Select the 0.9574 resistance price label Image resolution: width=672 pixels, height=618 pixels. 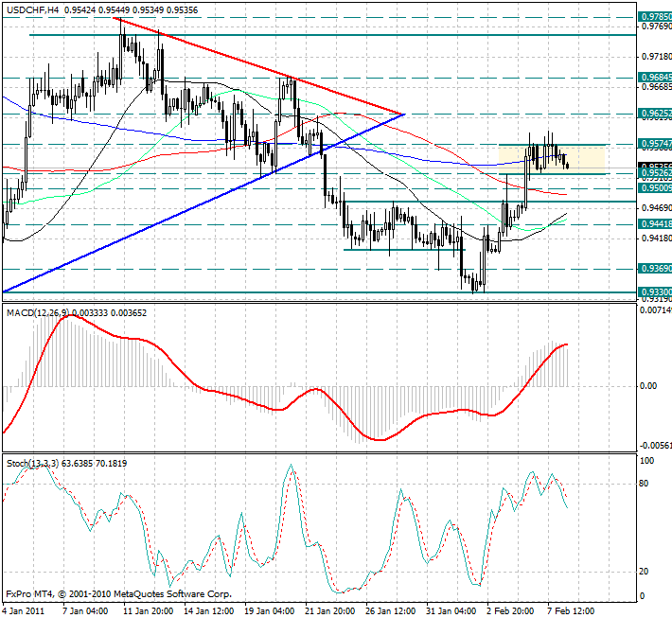(653, 143)
